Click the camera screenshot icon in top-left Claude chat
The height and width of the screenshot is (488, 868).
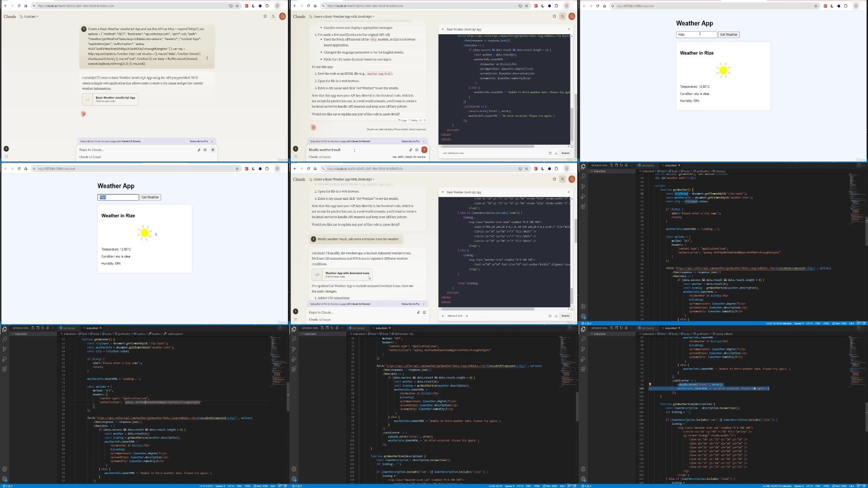(205, 150)
